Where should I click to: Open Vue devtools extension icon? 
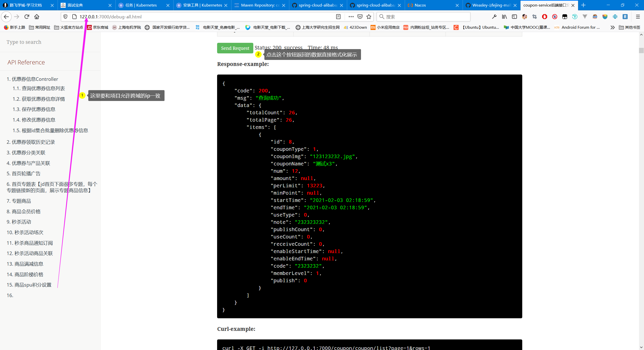[585, 17]
